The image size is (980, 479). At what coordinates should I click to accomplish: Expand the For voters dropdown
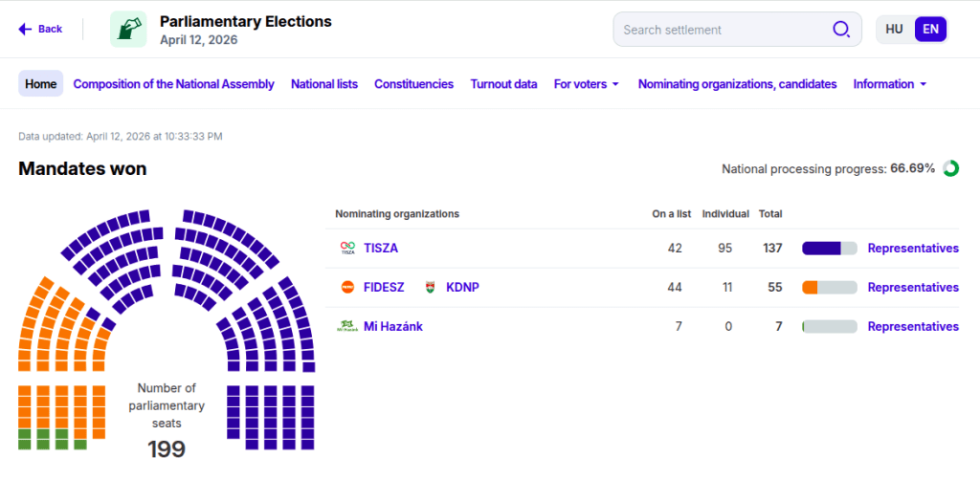pos(587,84)
